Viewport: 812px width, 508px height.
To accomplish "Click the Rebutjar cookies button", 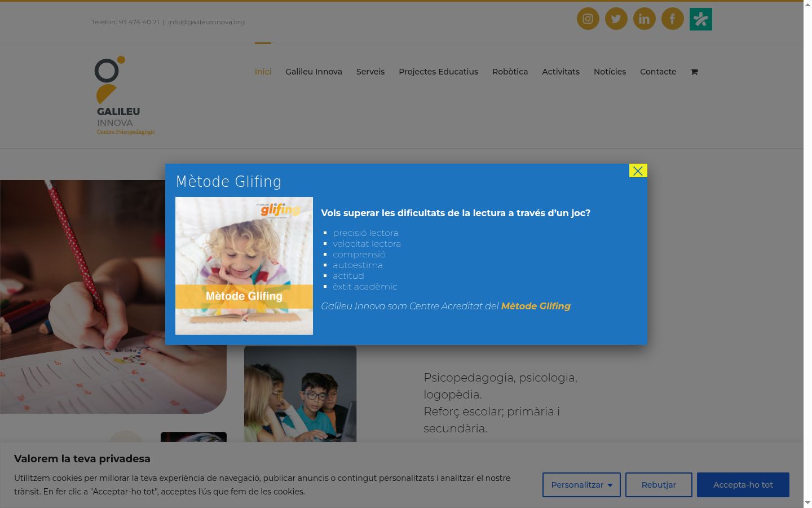I will tap(659, 485).
